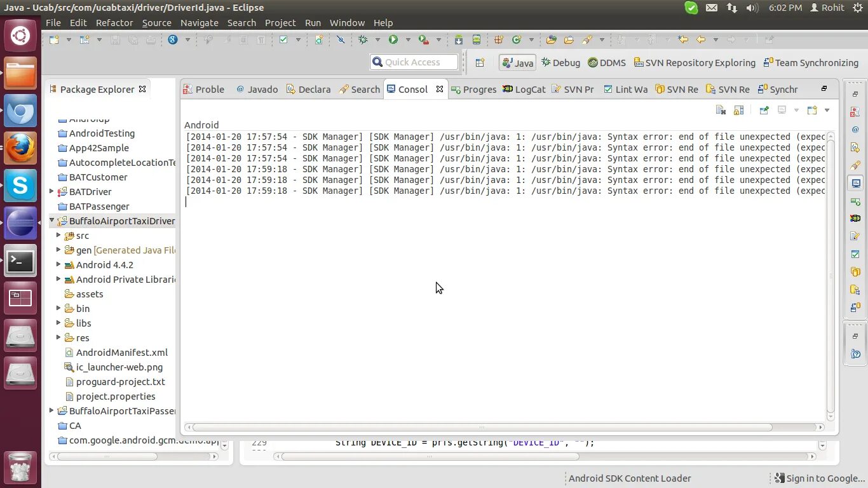This screenshot has height=488, width=868.
Task: Switch to the Problems tab
Action: pos(203,89)
